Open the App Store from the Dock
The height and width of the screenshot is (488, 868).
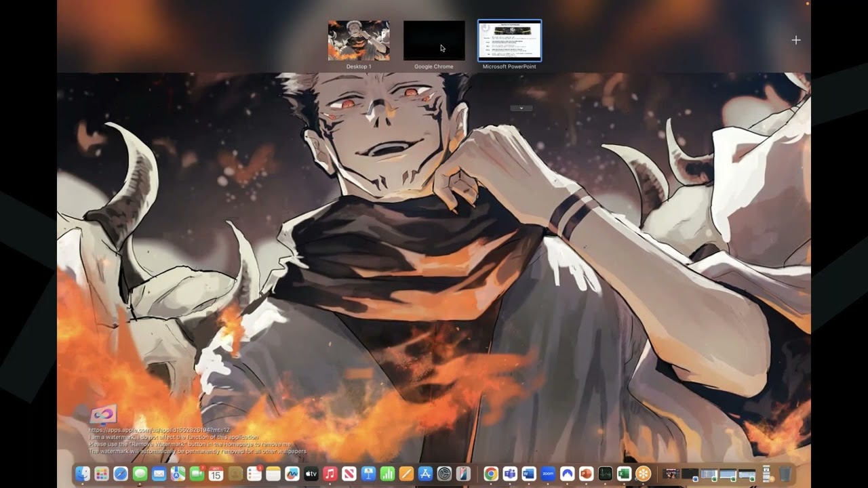(x=425, y=474)
